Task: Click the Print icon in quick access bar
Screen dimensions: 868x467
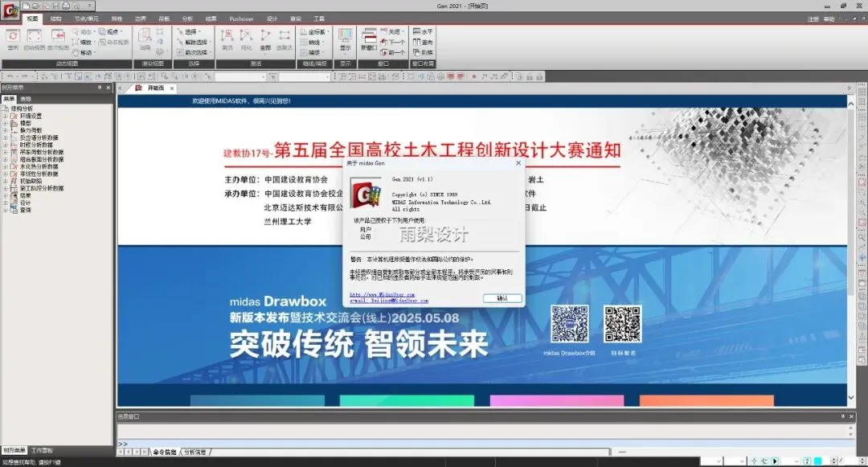Action: point(66,6)
